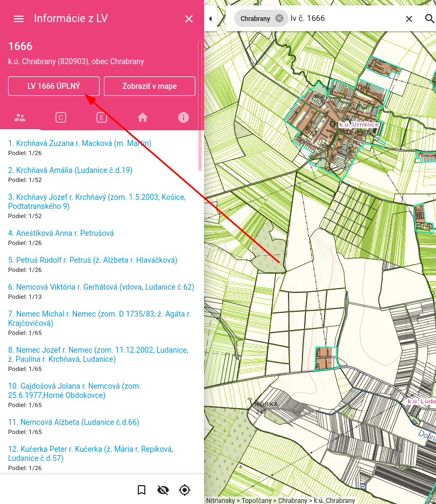Click the search magnifier icon
This screenshot has width=436, height=504.
[x=429, y=19]
